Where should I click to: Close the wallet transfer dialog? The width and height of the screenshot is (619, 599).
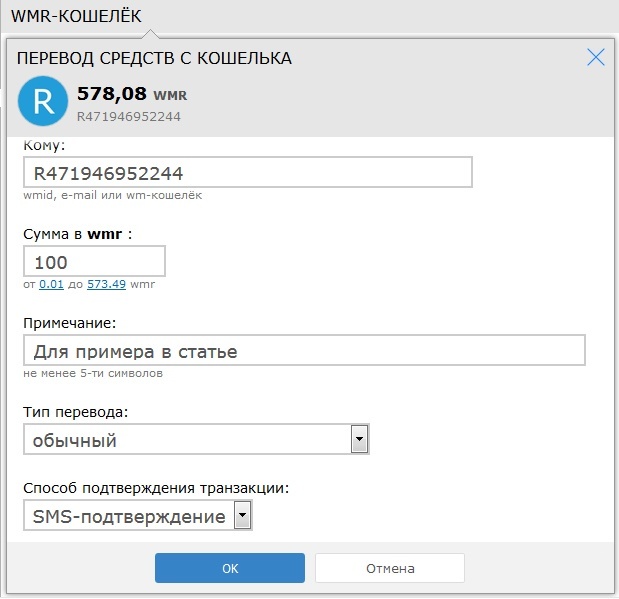596,58
